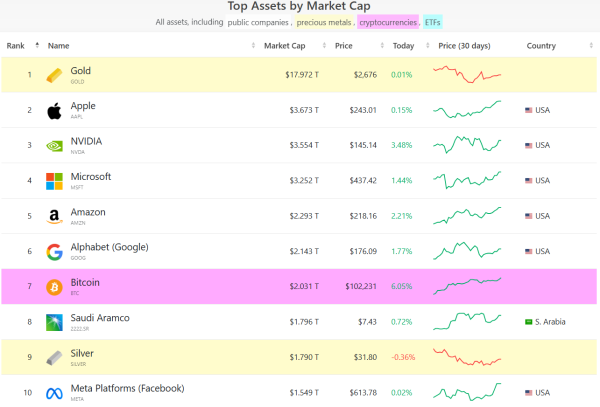600x407 pixels.
Task: Click Bitcoin price $102,231
Action: (x=361, y=287)
